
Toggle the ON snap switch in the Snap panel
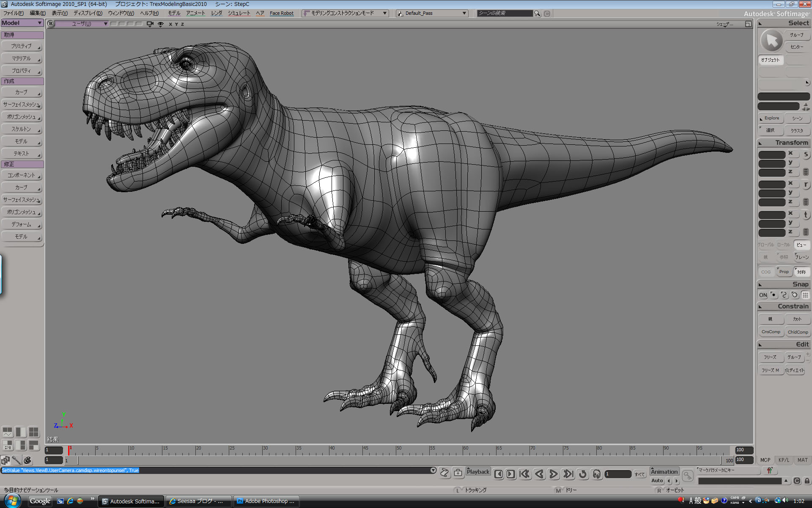763,295
